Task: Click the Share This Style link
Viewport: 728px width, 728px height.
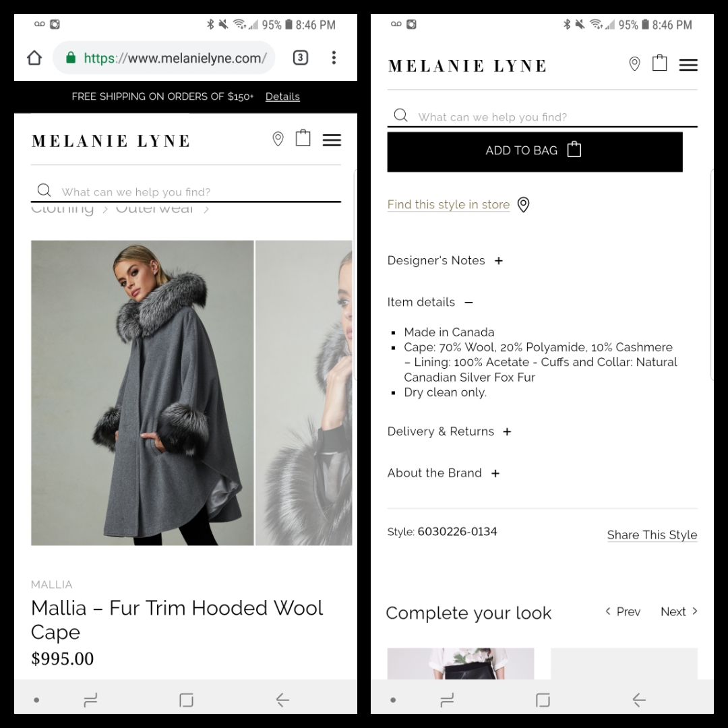Action: tap(652, 535)
